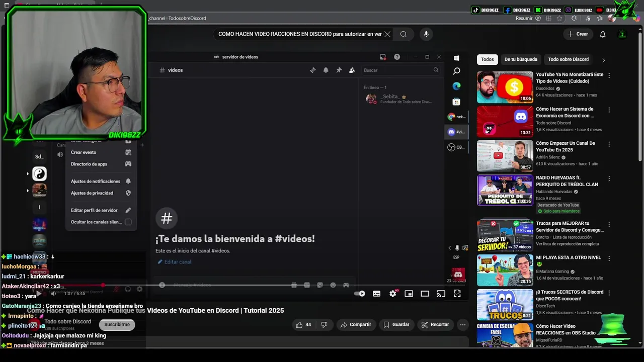Image resolution: width=644 pixels, height=362 pixels.
Task: Toggle YouTube autoplay switch
Action: coord(360,294)
